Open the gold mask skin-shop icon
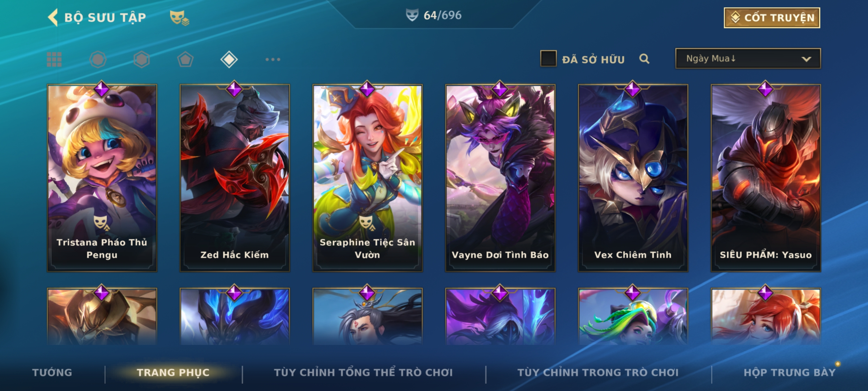Viewport: 868px width, 391px height. point(179,18)
